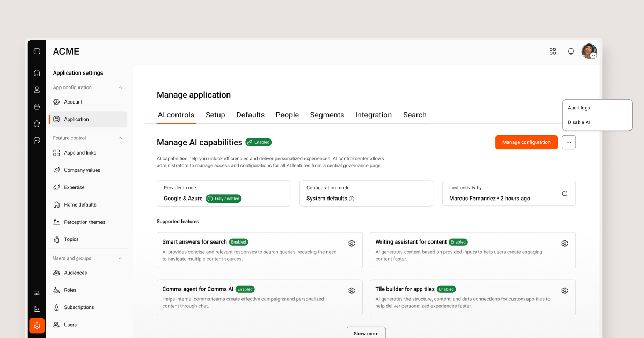Open the three-dots more options button
644x338 pixels.
coord(569,142)
